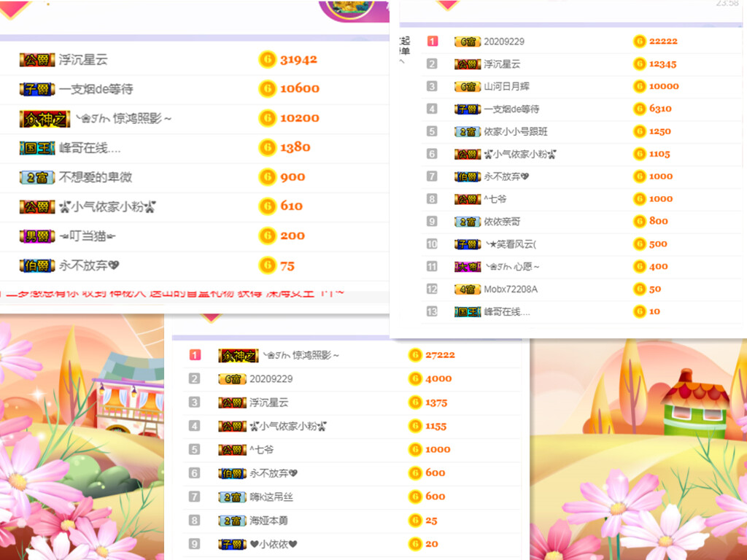
Task: Click the 子爵 badge beside score 6310
Action: click(468, 109)
